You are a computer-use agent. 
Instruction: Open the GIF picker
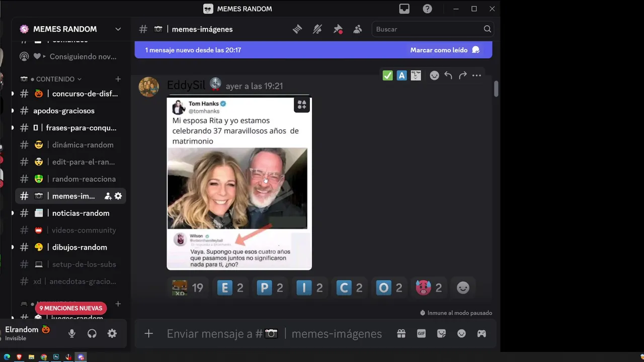[x=421, y=333]
